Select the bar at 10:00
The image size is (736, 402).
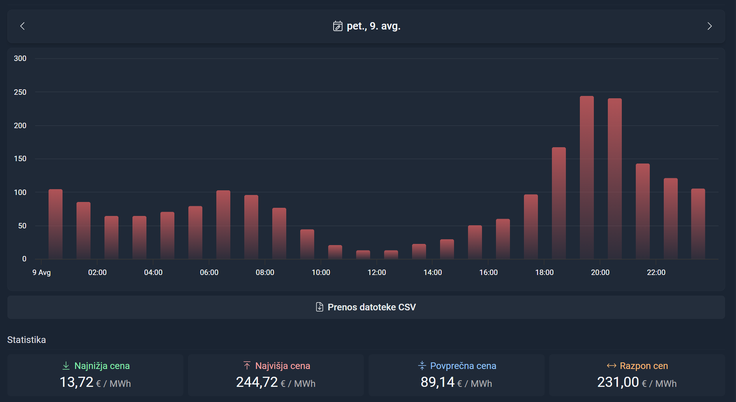pos(335,252)
